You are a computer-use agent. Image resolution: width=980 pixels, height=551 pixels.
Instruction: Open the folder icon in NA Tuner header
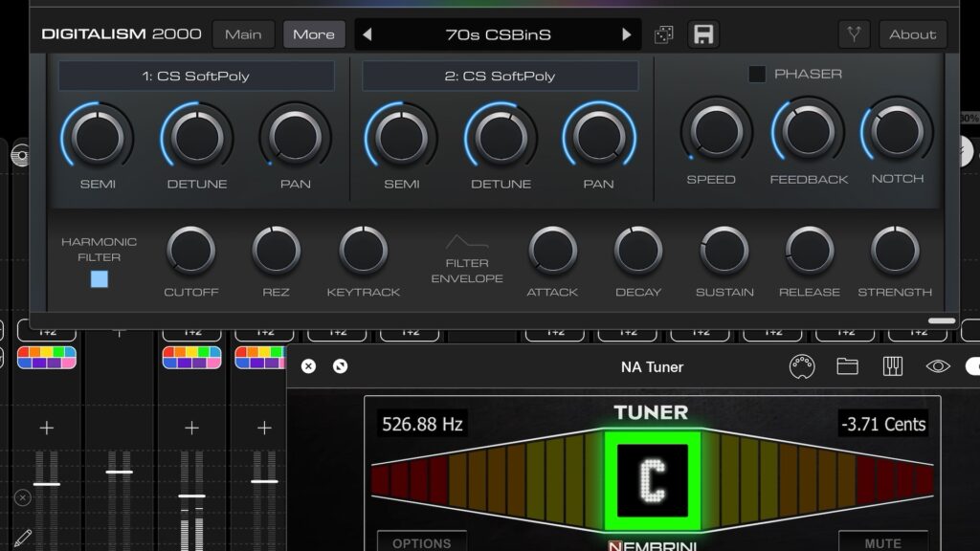(847, 366)
